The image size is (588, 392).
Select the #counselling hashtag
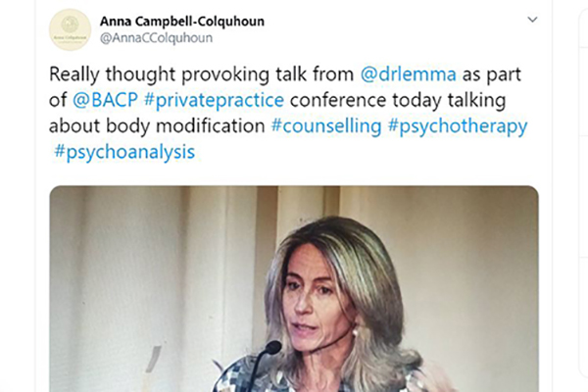(326, 125)
